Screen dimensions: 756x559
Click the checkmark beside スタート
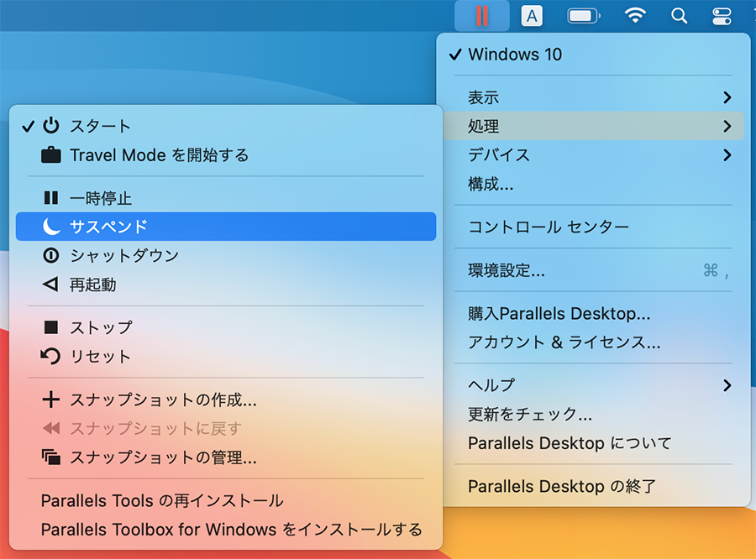(x=28, y=126)
